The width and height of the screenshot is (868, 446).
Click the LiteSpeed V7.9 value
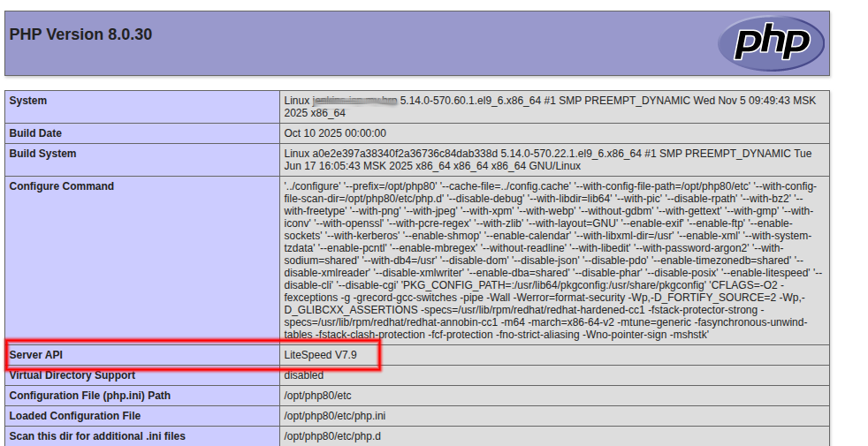click(314, 355)
